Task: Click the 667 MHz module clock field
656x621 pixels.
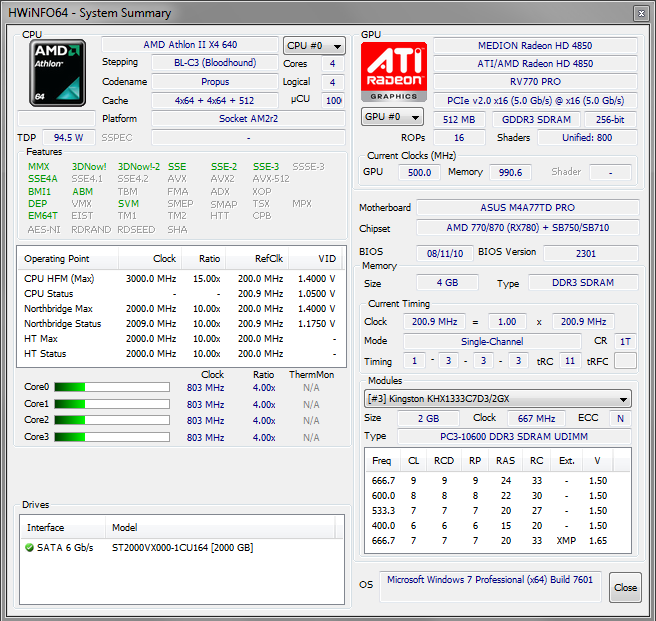Action: click(x=536, y=418)
